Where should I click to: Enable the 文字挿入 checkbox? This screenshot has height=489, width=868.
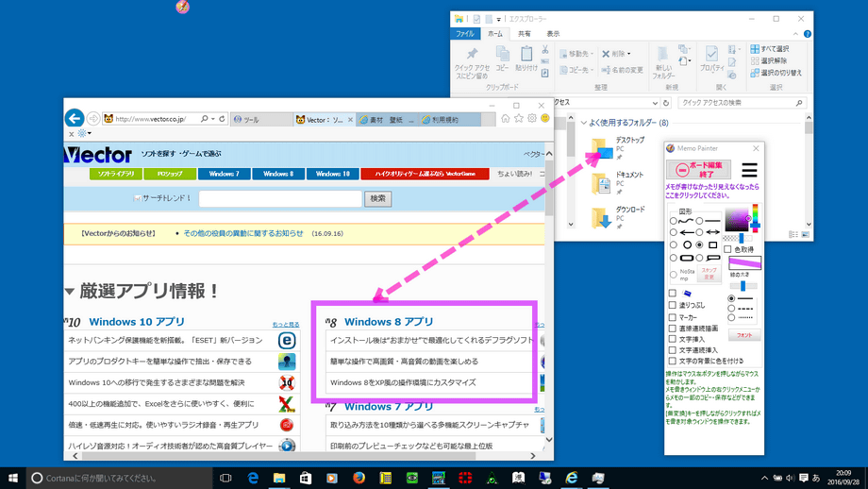point(672,339)
